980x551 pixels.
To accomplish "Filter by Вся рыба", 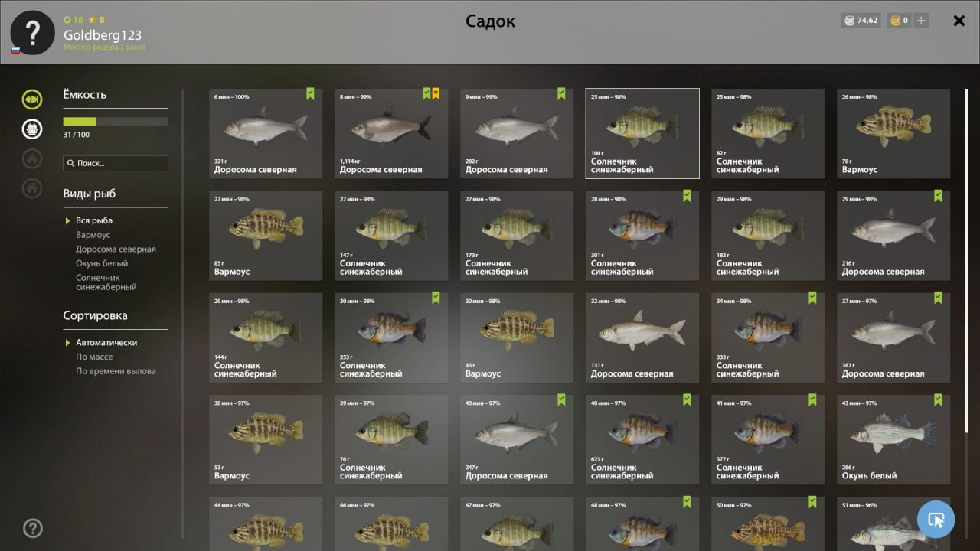I will point(94,221).
